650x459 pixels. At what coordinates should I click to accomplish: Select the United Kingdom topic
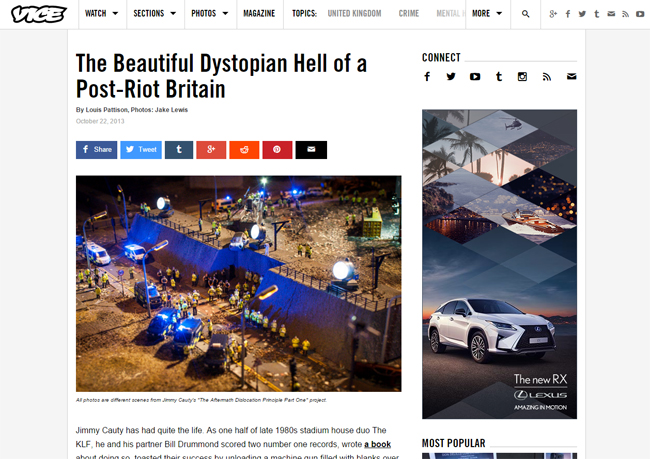(354, 14)
